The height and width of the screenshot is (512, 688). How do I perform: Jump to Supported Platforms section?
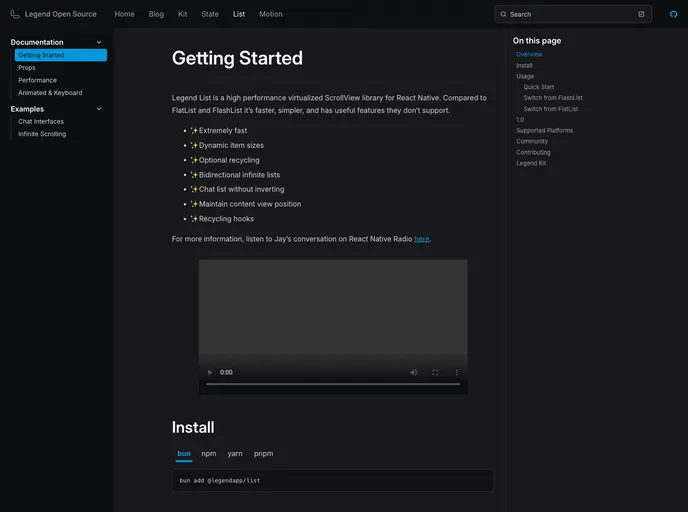(x=544, y=130)
